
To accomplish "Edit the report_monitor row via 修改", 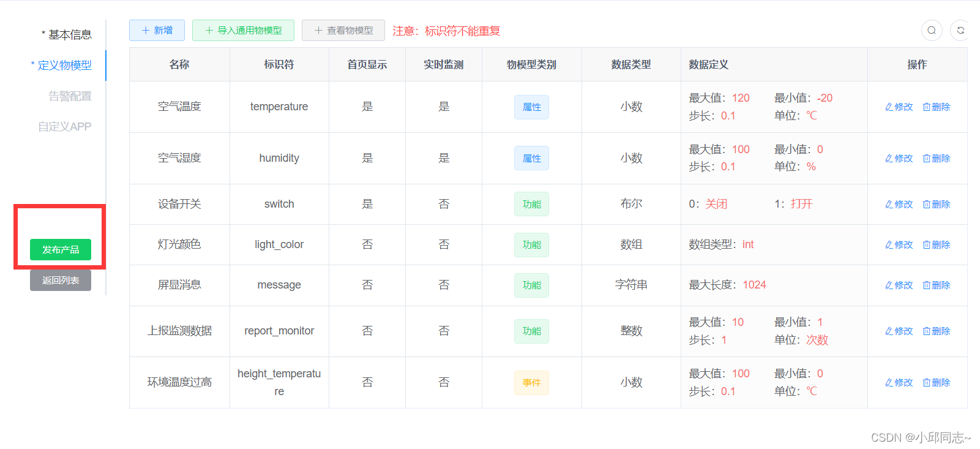I will pyautogui.click(x=899, y=331).
